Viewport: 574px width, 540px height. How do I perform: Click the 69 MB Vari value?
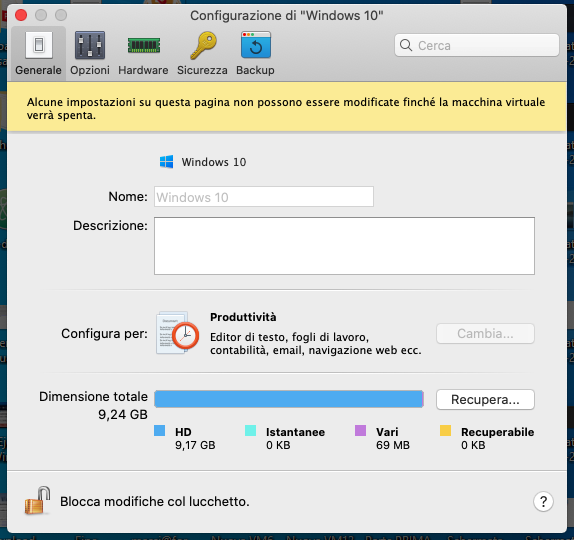click(393, 445)
